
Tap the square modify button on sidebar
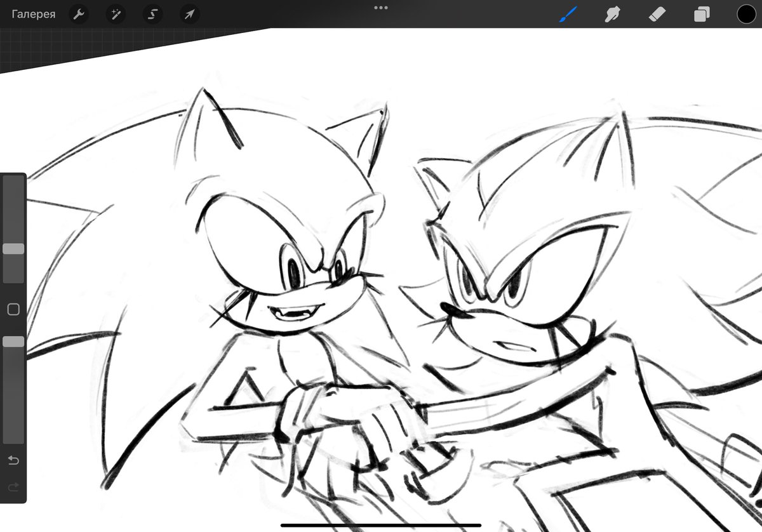pos(13,309)
